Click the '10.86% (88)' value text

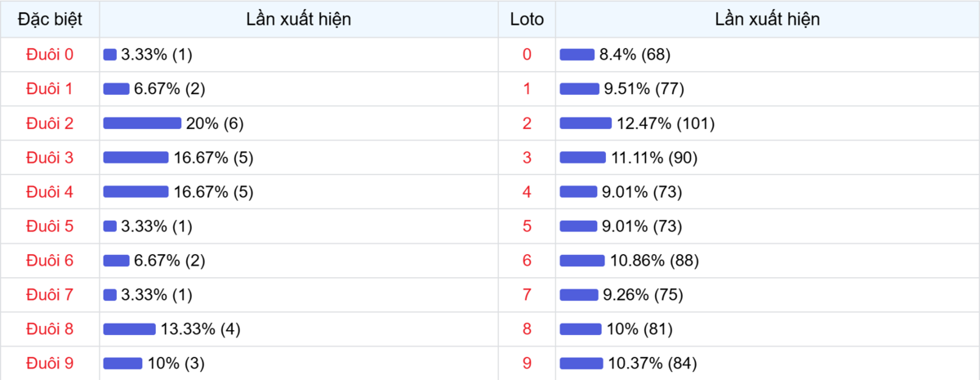tap(654, 261)
